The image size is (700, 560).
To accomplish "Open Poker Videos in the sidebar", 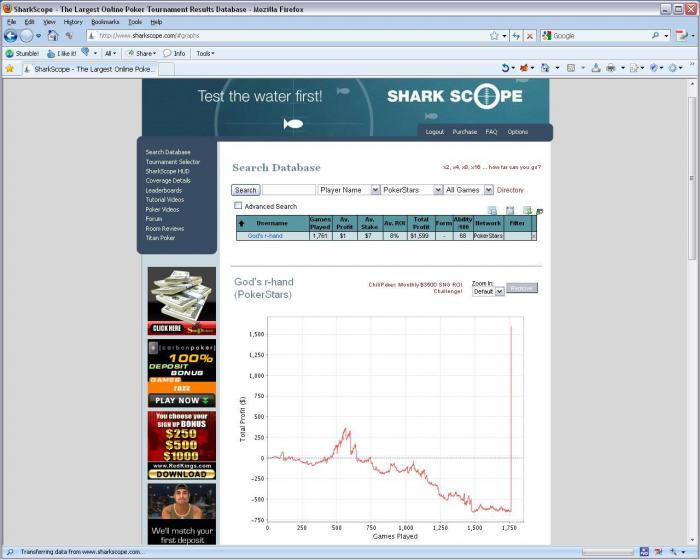I will pos(162,209).
